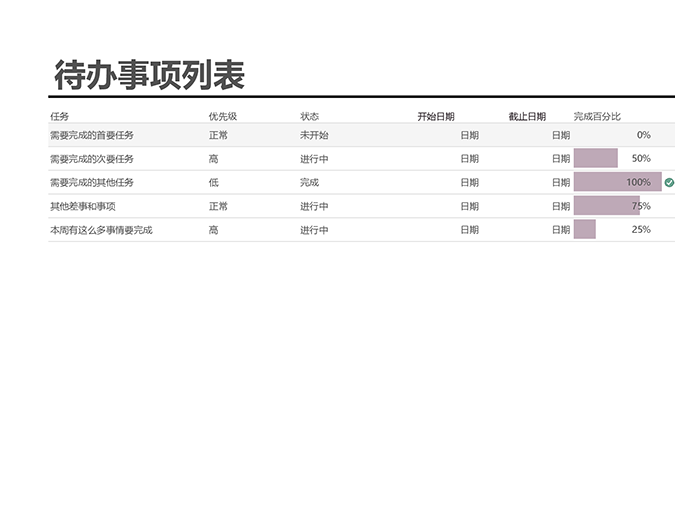Select the task 需要完成的其他任务
Screen dimensions: 675x520
(92, 183)
